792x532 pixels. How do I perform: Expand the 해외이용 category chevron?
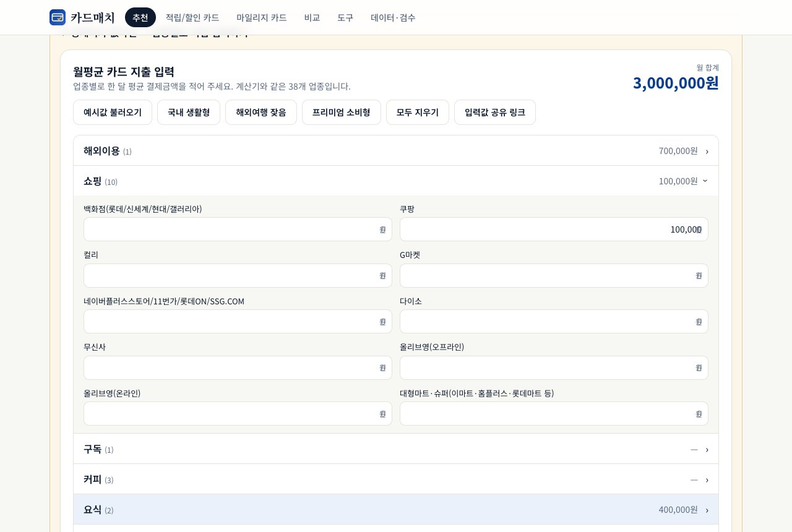click(707, 151)
